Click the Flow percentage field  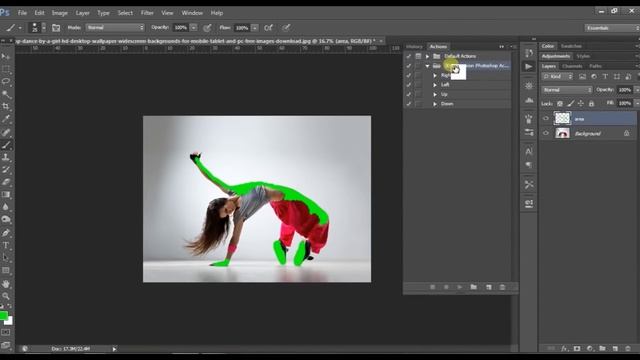coord(242,28)
